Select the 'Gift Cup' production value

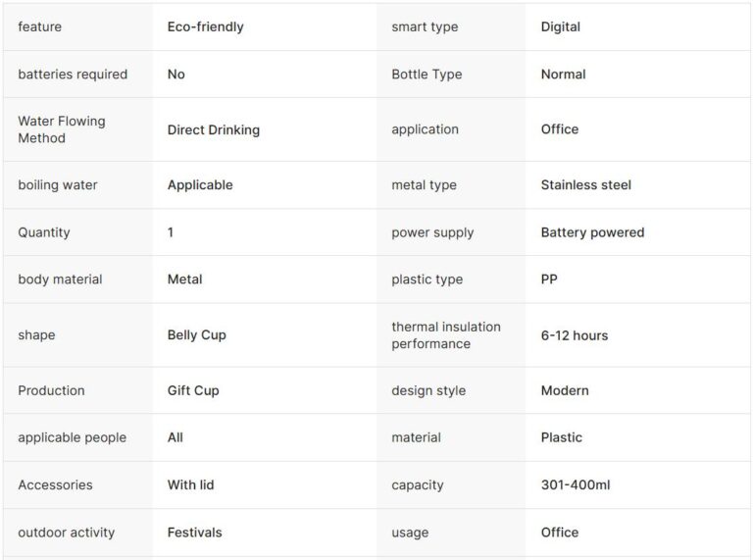[x=193, y=390]
